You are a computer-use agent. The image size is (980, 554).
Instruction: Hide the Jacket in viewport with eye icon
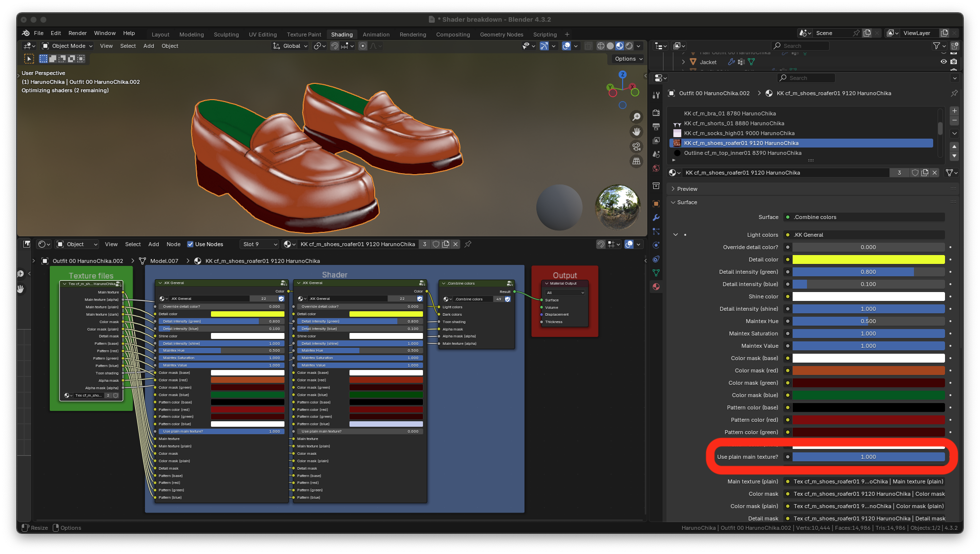click(944, 62)
